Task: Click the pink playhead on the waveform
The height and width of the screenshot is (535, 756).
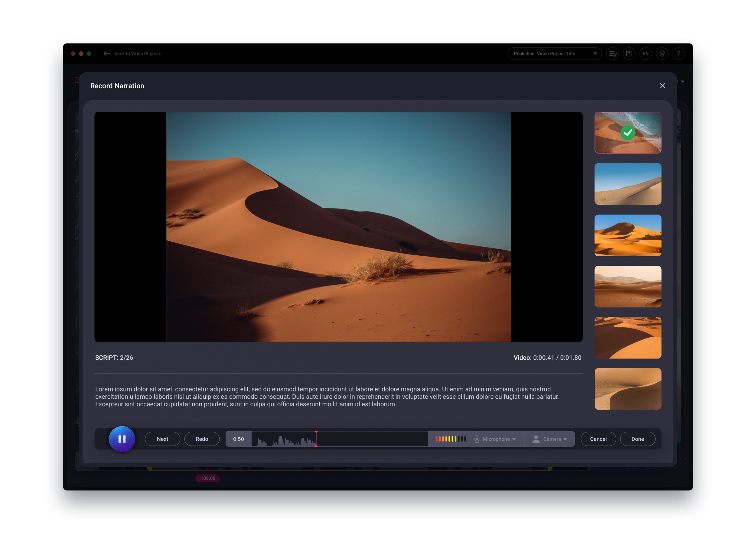Action: (317, 439)
